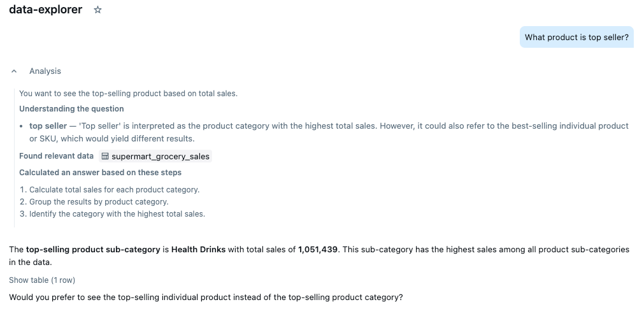Click step 2 about grouping results
The image size is (644, 323).
tap(94, 202)
